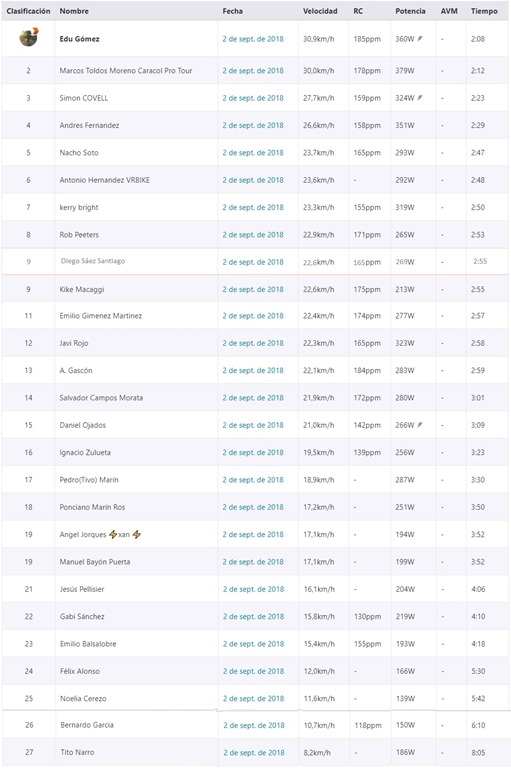Screen dimensions: 511x768
Task: Click the power meter icon beside 266W
Action: (420, 425)
